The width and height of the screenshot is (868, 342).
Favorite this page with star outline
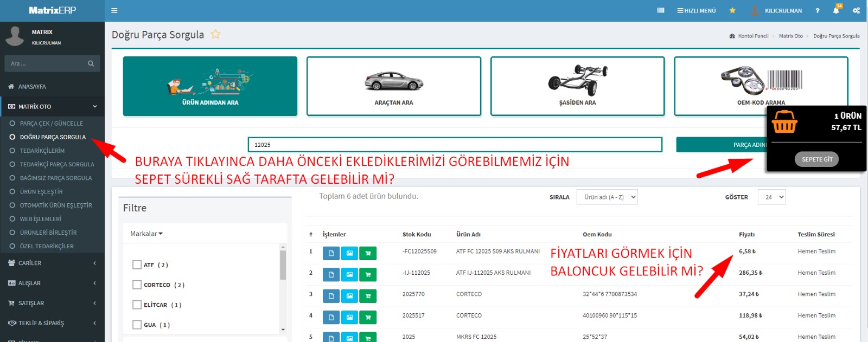coord(215,35)
